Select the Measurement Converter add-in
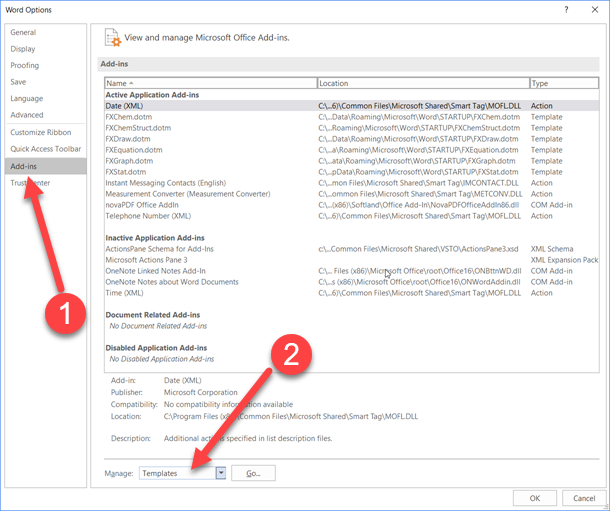Screen dimensions: 610x511 352,194
